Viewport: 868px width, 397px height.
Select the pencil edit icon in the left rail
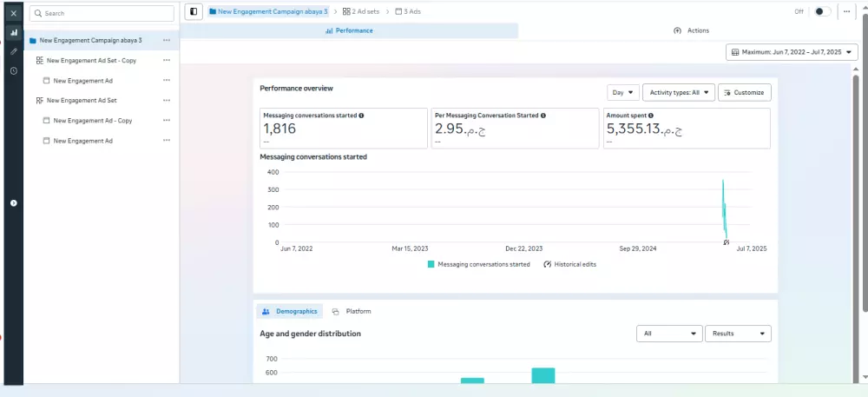[x=14, y=51]
